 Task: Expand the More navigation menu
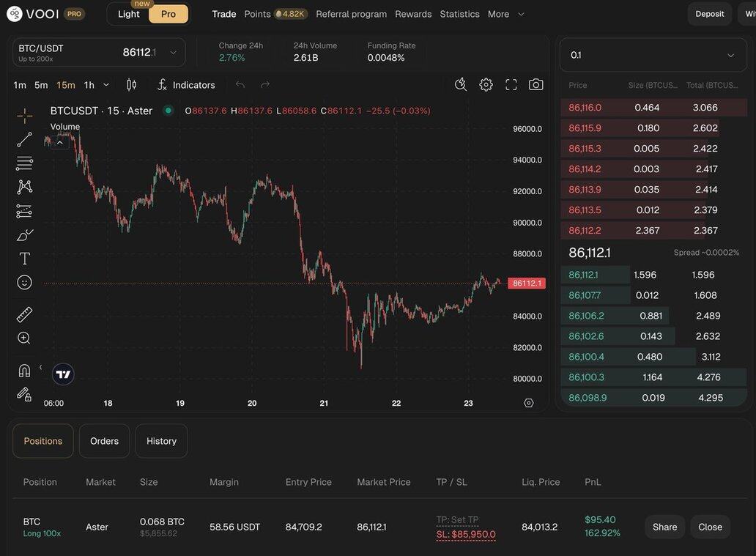[507, 14]
